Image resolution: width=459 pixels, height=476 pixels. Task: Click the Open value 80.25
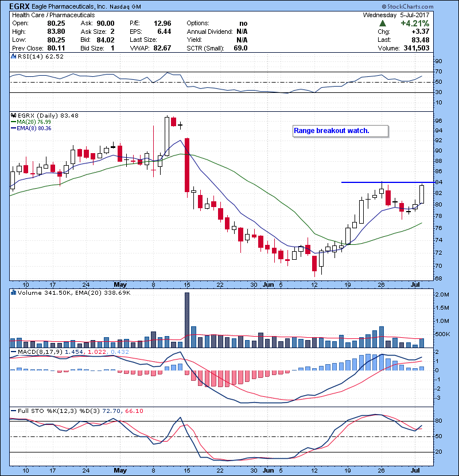tap(56, 24)
